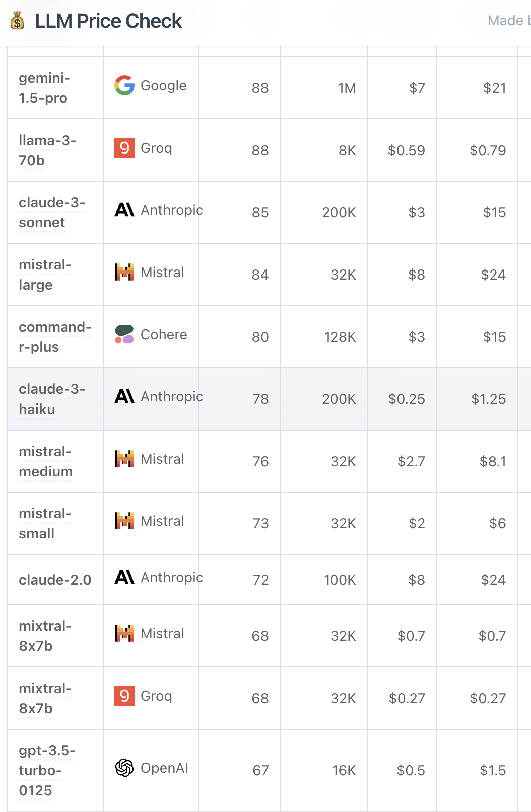
Task: Click the OpenAI logo in gpt-3.5-turbo row
Action: pos(124,768)
